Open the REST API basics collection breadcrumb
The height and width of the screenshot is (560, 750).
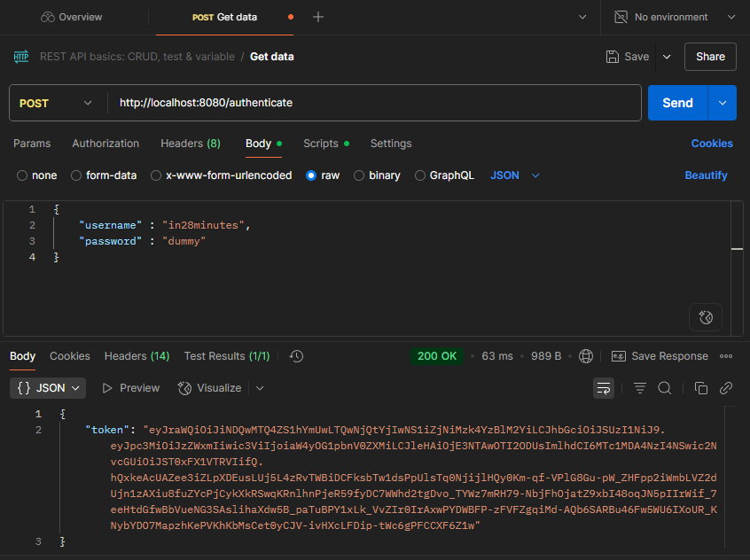pos(137,57)
